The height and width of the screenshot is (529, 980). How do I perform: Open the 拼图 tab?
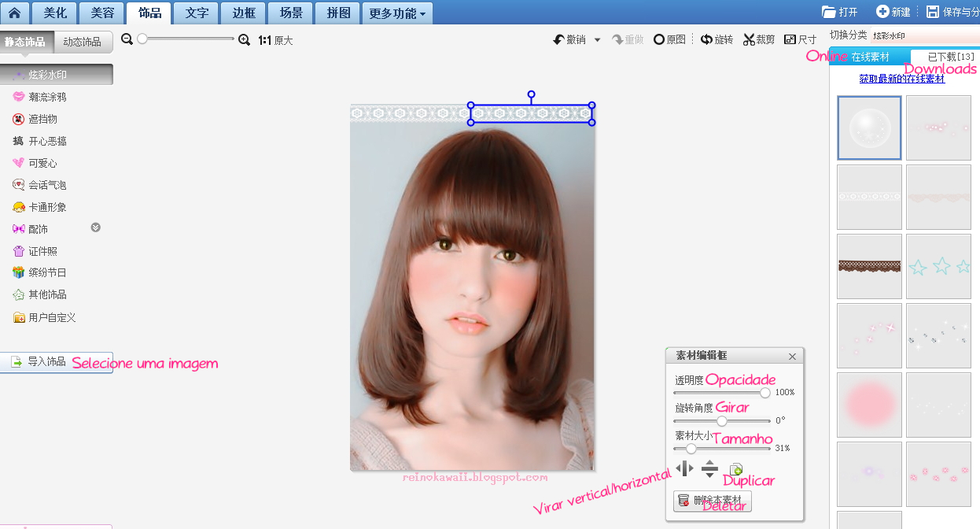pos(338,12)
